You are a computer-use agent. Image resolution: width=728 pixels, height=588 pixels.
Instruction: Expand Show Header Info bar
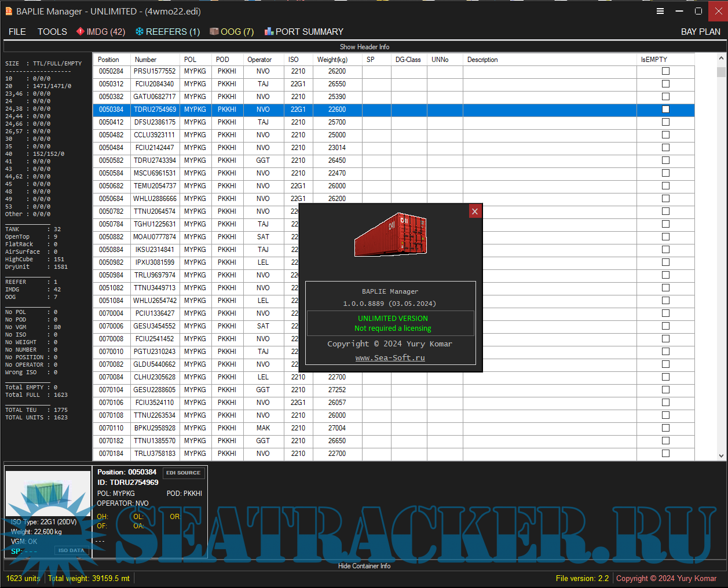click(364, 47)
